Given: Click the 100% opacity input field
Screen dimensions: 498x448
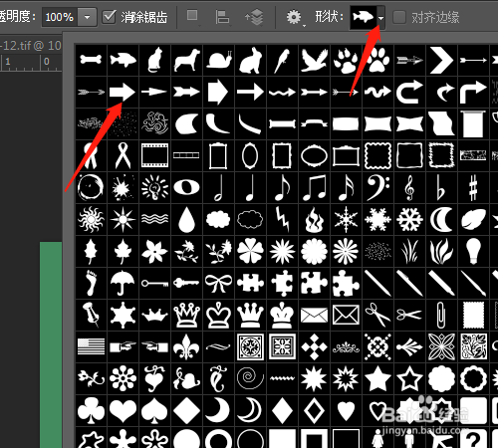Looking at the screenshot, I should [60, 17].
